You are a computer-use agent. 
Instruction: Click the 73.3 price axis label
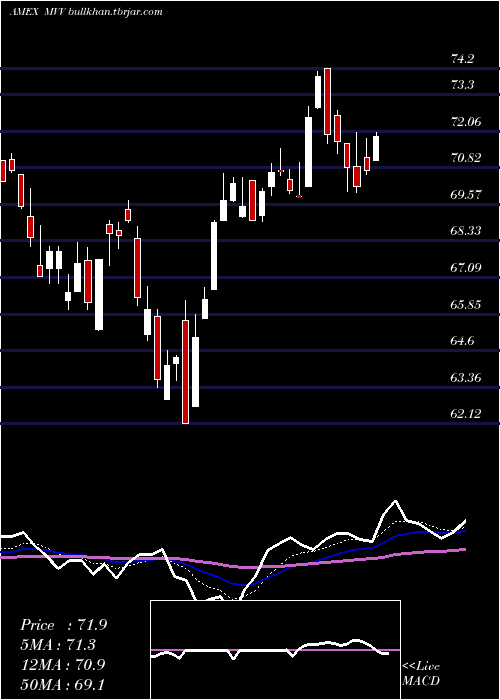pos(462,85)
